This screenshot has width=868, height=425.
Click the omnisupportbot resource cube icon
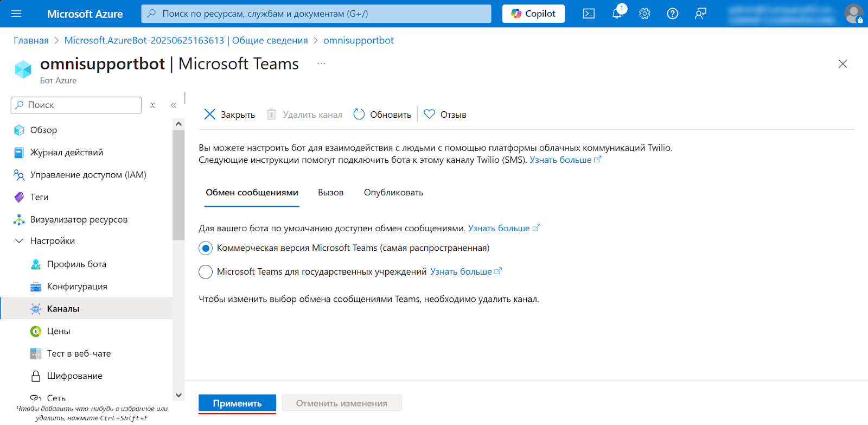pyautogui.click(x=23, y=69)
